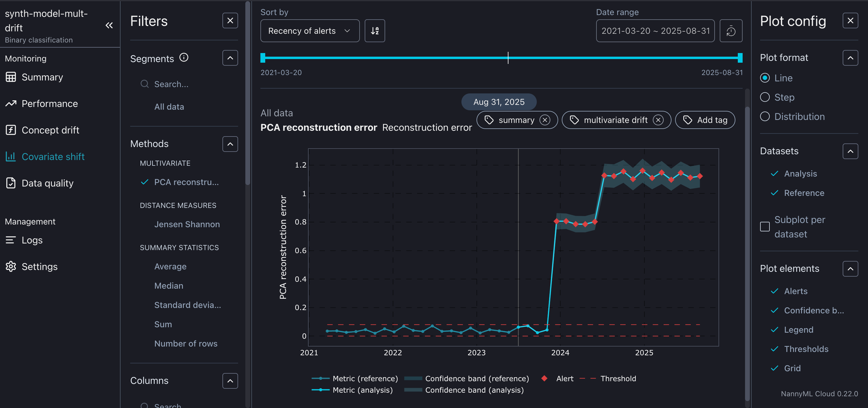Select the Jensen Shannon method

[x=187, y=224]
